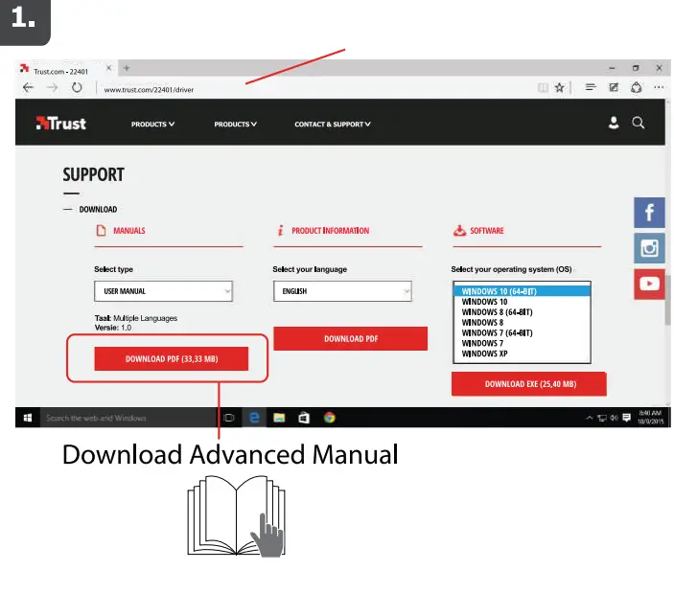Click the Product Information i icon
This screenshot has width=674, height=616.
pyautogui.click(x=280, y=231)
